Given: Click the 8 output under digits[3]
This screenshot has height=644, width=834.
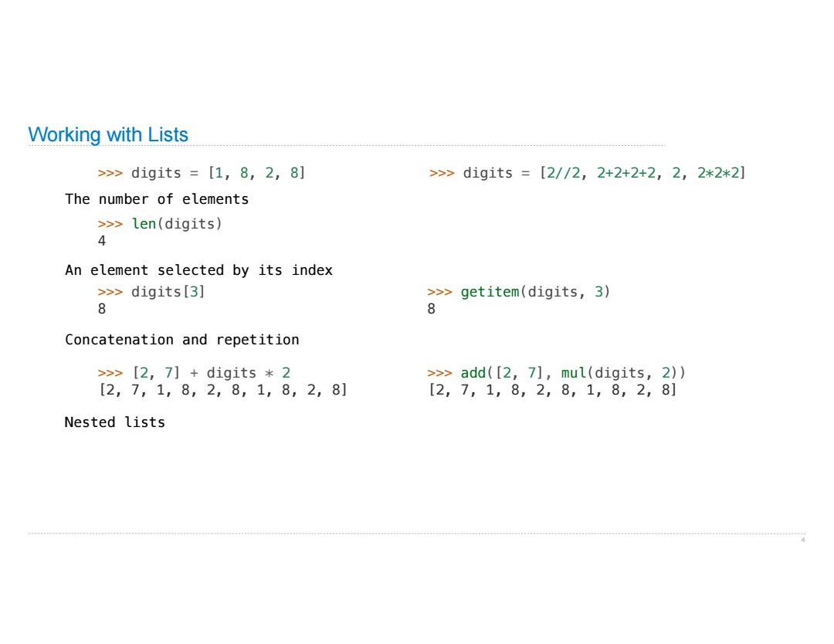Looking at the screenshot, I should 102,308.
